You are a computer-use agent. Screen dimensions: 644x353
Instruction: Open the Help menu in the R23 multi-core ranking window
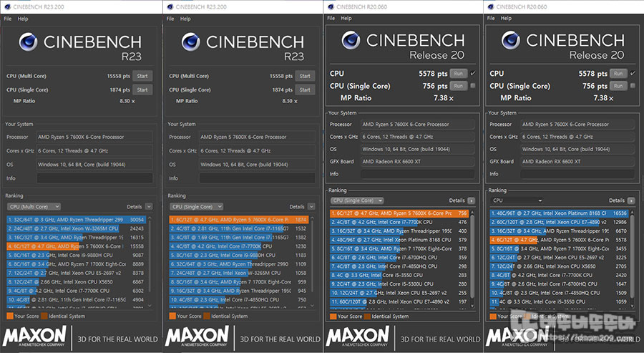(x=23, y=19)
